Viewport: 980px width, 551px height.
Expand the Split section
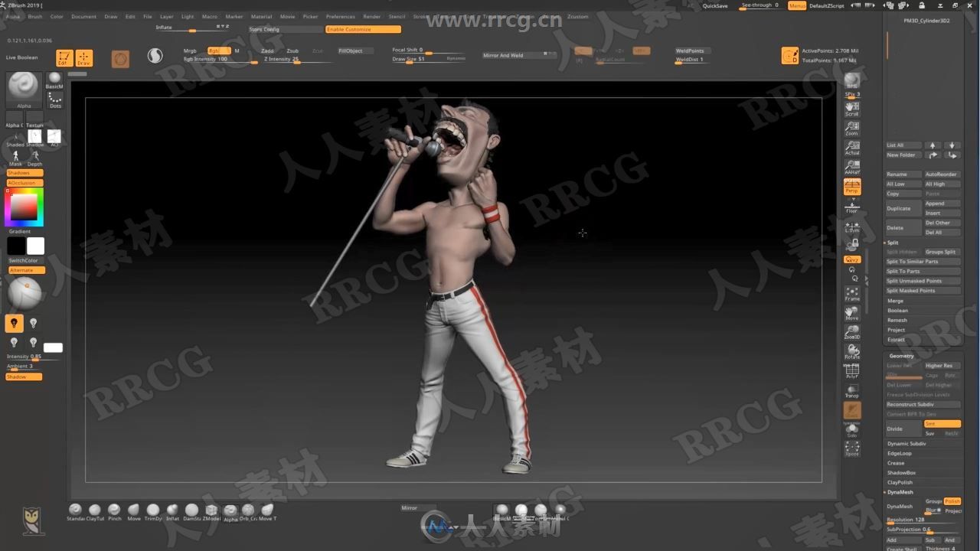[x=893, y=243]
